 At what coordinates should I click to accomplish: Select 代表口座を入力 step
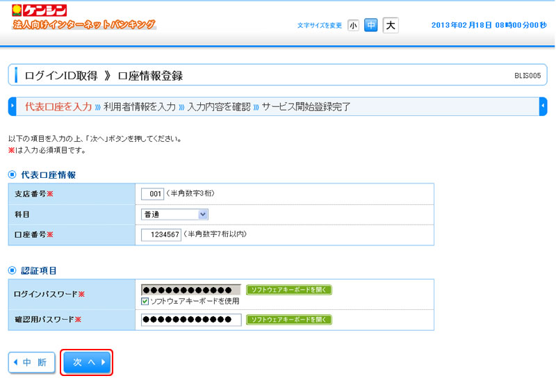58,107
